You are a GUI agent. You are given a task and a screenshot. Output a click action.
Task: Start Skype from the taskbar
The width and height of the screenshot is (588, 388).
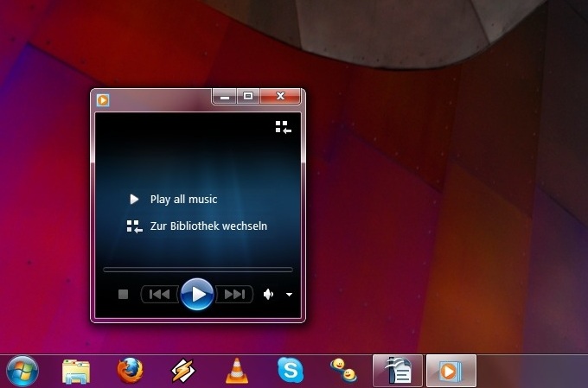tap(291, 371)
